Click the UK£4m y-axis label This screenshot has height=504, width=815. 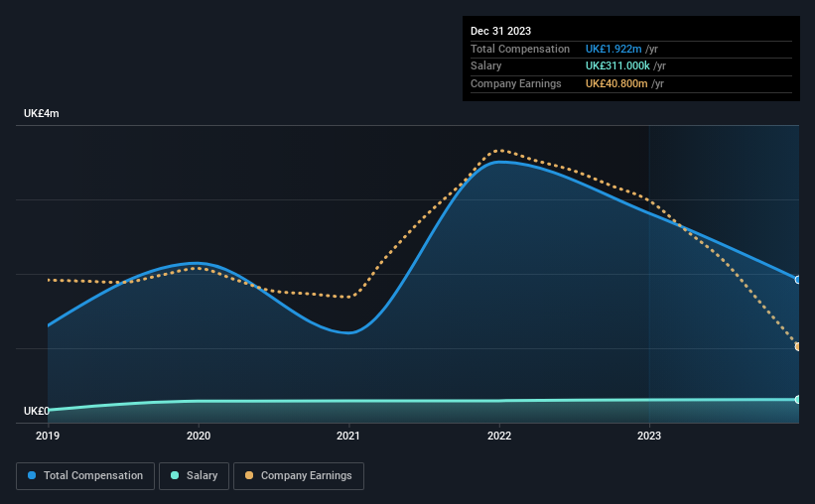[x=41, y=113]
